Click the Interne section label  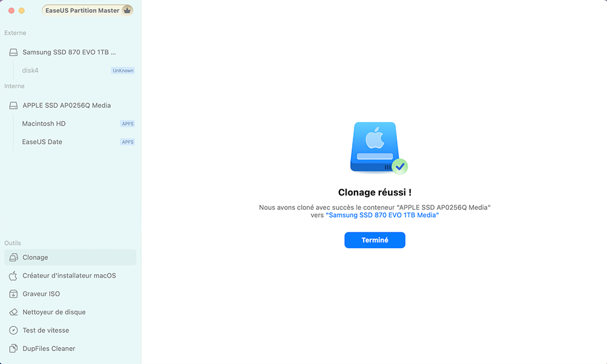[15, 86]
